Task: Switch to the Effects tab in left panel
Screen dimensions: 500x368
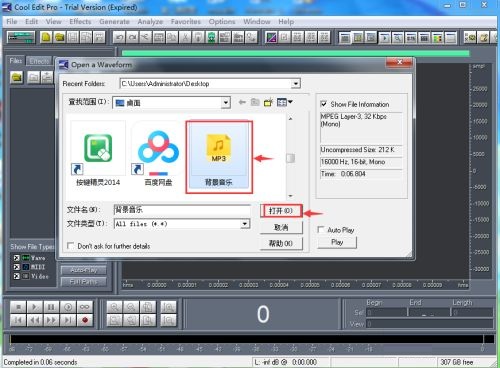Action: (x=39, y=61)
